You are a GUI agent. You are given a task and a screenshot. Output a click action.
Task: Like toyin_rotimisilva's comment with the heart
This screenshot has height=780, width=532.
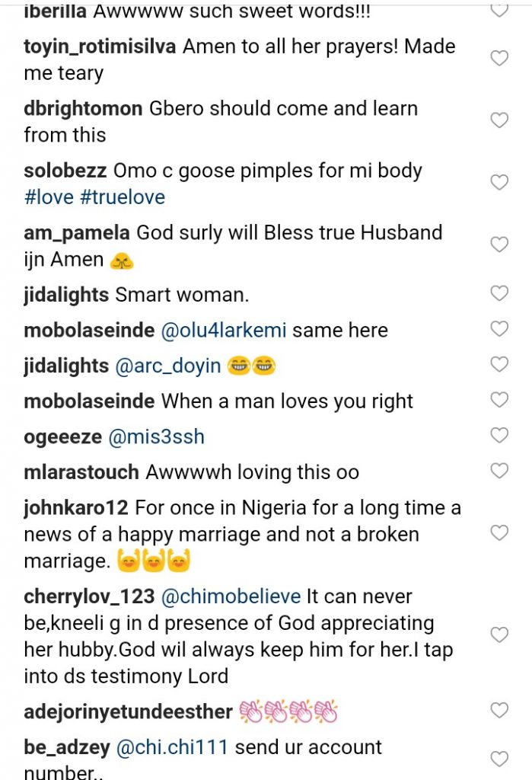coord(499,59)
